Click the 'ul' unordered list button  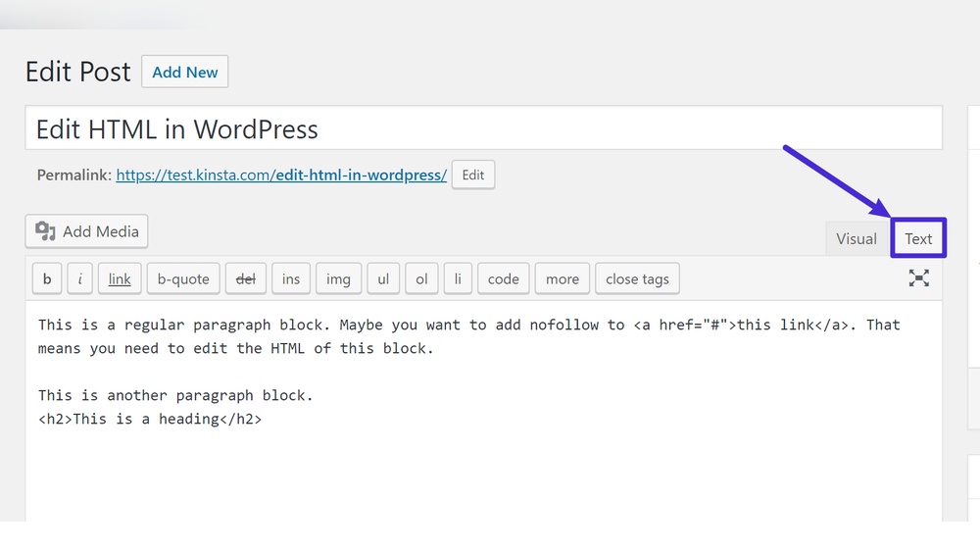(383, 278)
